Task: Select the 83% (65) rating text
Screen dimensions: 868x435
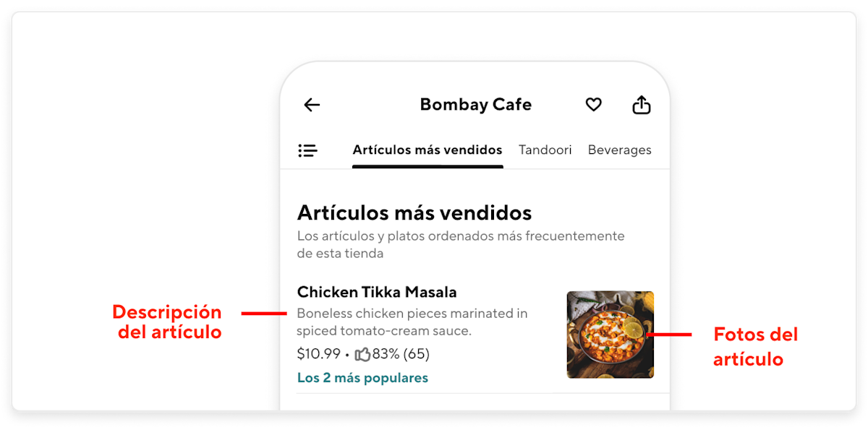Action: [401, 354]
